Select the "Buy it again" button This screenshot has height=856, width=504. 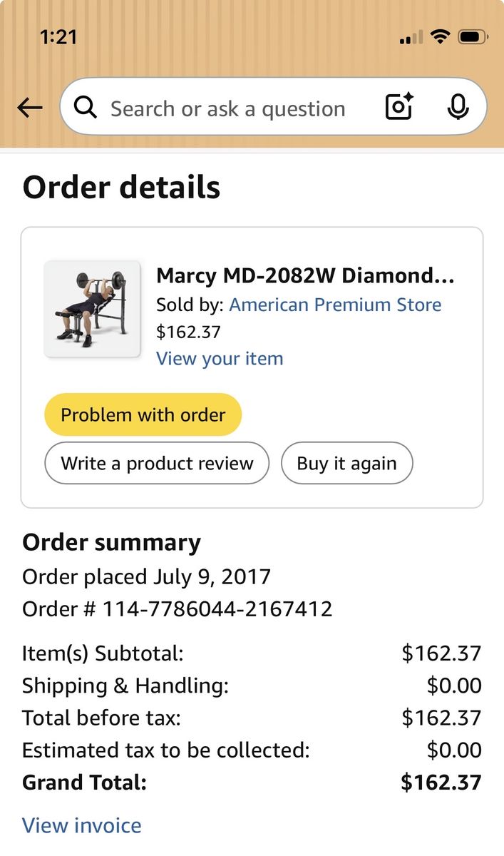[x=346, y=463]
